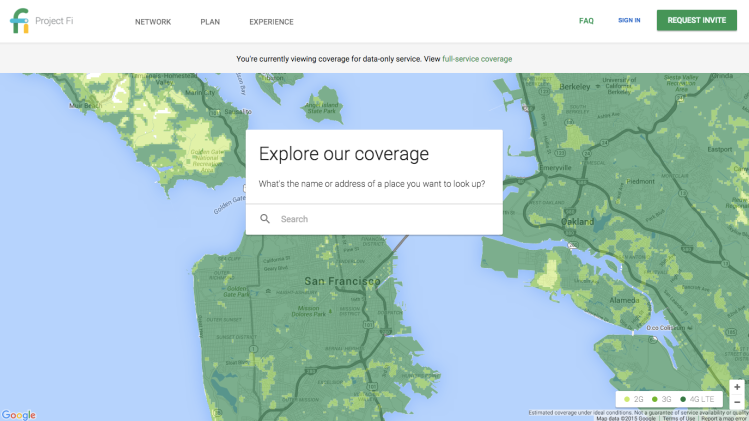Click the Google logo on the map
749x421 pixels.
click(18, 415)
